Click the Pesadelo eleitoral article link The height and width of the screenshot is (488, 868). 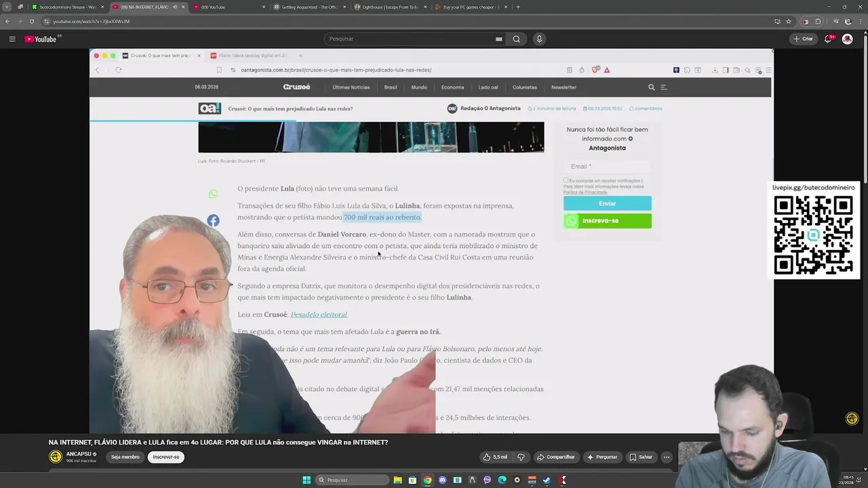tap(319, 314)
